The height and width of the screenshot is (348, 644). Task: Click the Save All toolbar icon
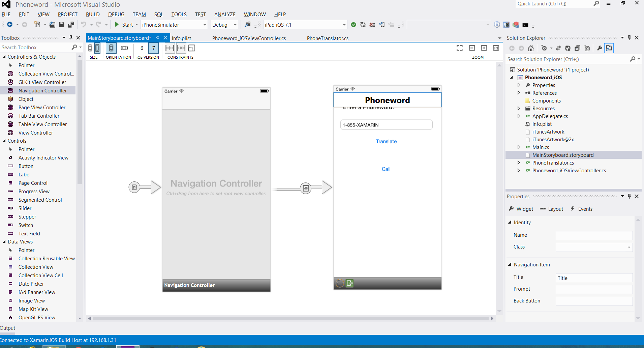click(x=71, y=25)
